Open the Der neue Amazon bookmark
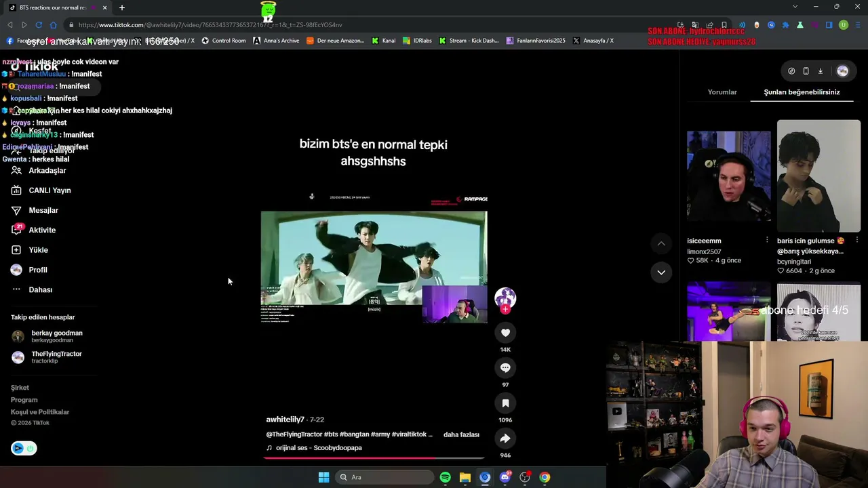This screenshot has width=868, height=488. tap(336, 41)
